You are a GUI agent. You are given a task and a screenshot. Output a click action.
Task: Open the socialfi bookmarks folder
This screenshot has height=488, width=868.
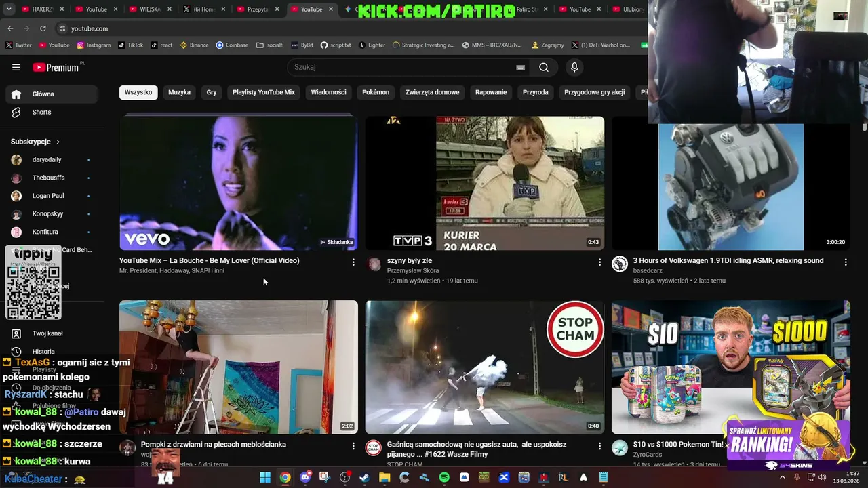pos(270,45)
